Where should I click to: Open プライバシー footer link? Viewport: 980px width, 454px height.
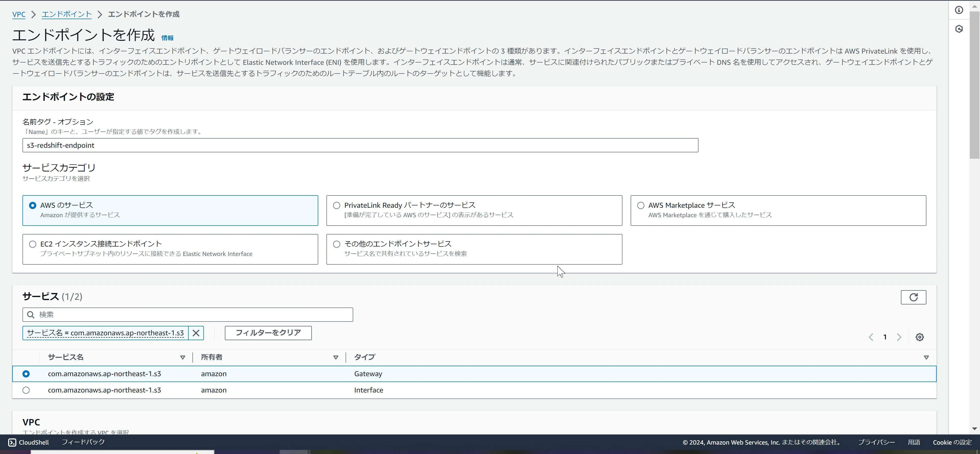pos(876,442)
